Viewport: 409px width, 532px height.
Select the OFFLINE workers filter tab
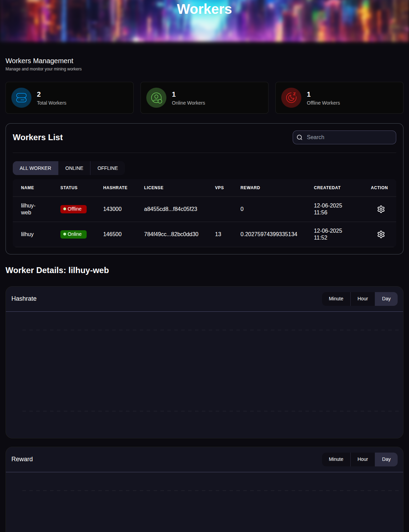tap(107, 168)
